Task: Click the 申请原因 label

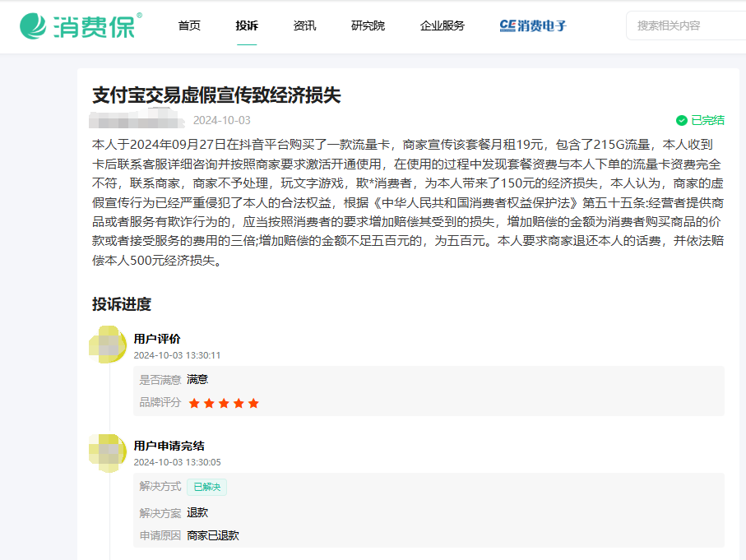Action: 160,535
